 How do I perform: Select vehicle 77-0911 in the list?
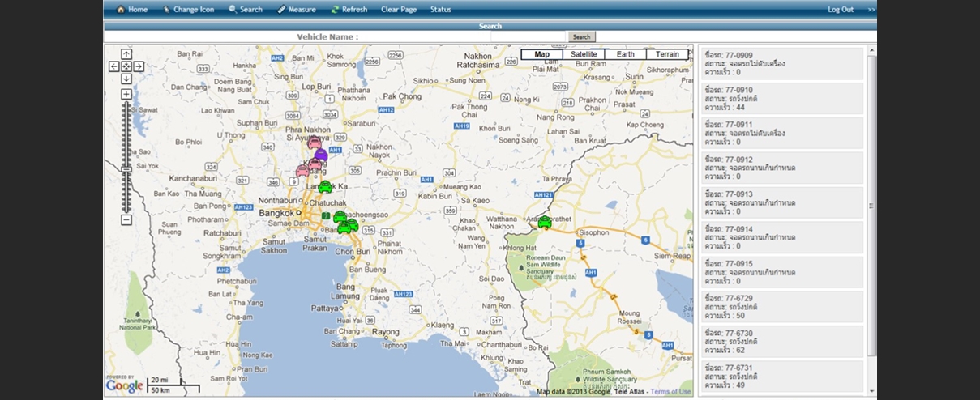(782, 133)
